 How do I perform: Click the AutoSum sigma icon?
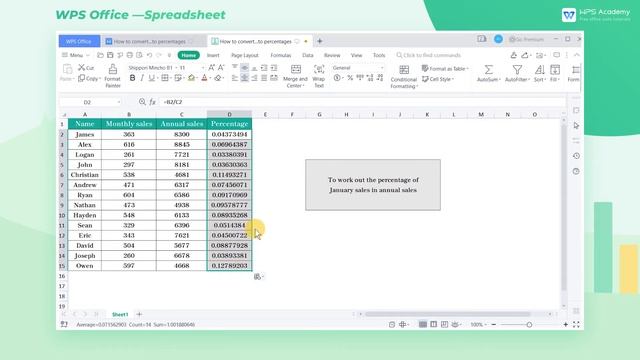pos(488,70)
